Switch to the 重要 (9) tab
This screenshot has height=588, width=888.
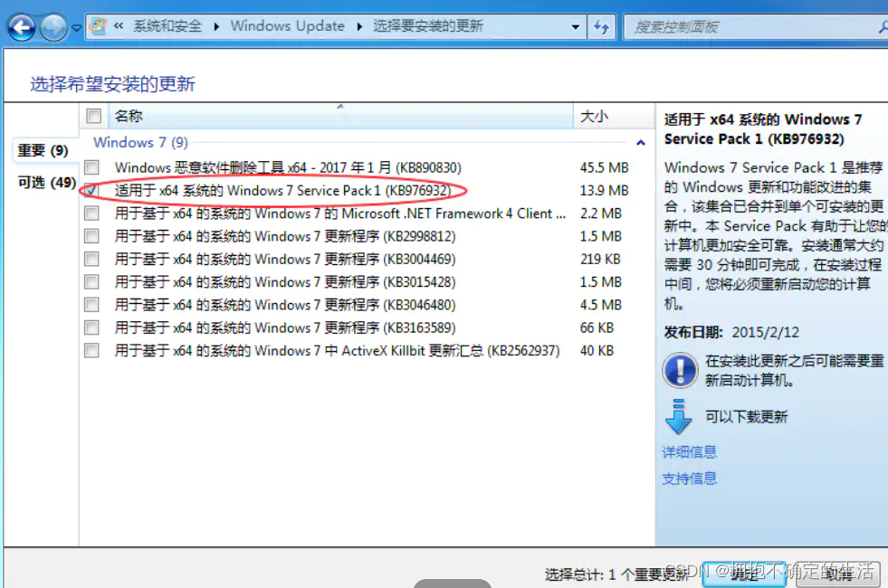(x=43, y=150)
